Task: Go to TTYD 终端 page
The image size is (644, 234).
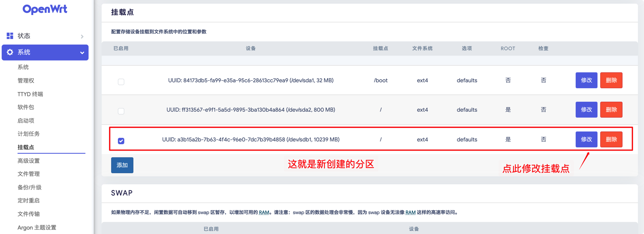Action: pyautogui.click(x=30, y=94)
